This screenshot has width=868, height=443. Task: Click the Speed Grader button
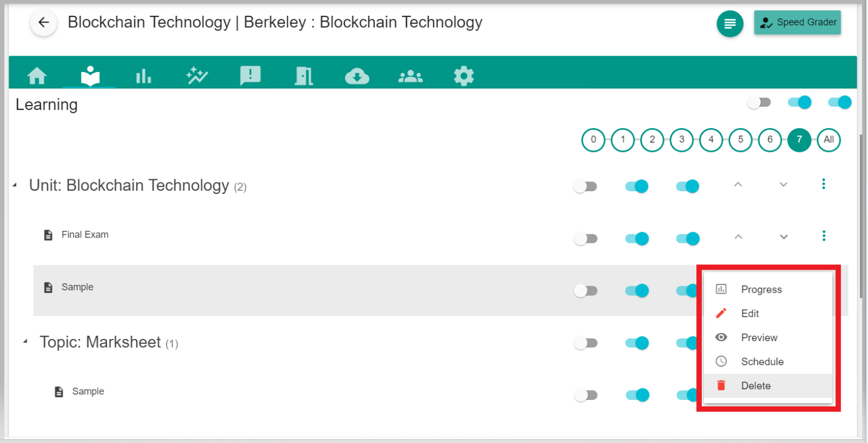coord(797,23)
